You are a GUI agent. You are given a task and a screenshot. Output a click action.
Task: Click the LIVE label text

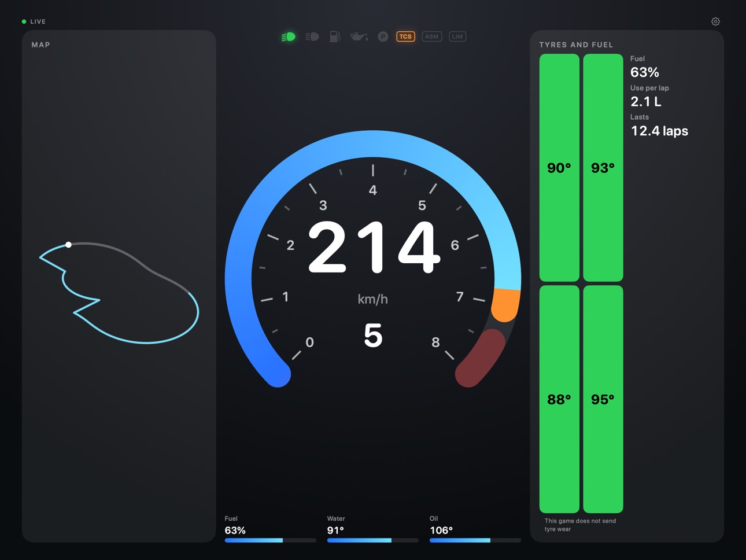coord(38,21)
